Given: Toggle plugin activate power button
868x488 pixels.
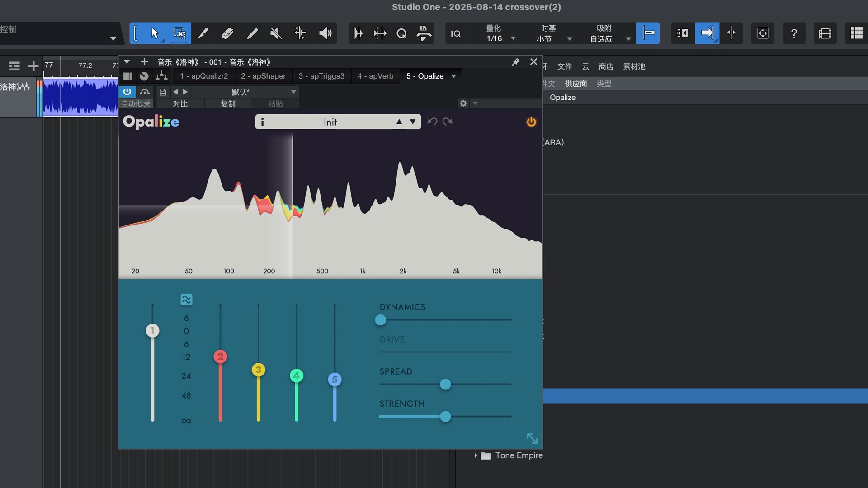Looking at the screenshot, I should 127,92.
